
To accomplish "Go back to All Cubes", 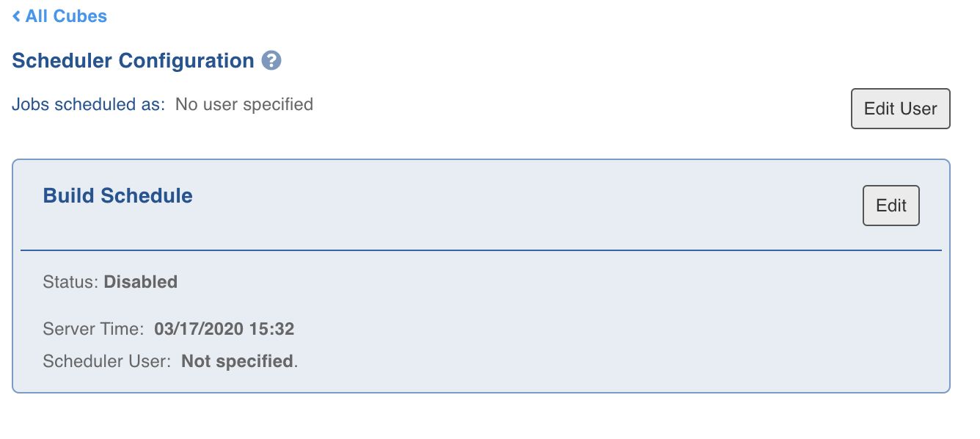I will (59, 16).
